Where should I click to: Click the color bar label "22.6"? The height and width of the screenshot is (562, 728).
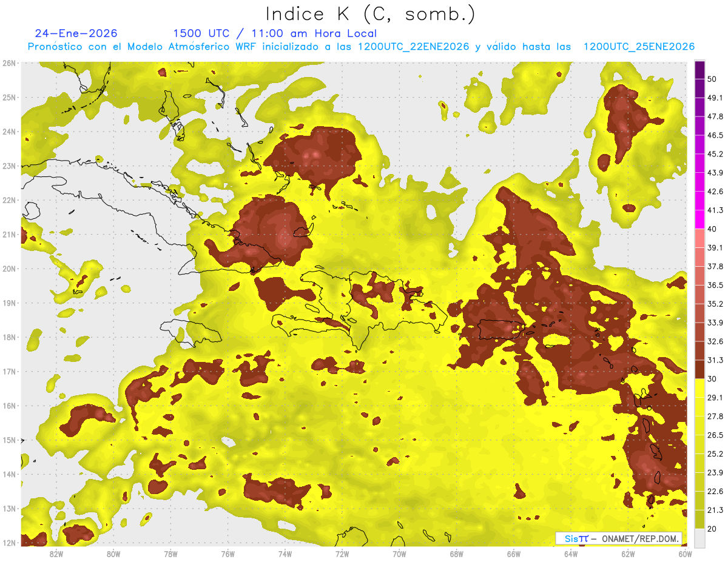pyautogui.click(x=715, y=491)
